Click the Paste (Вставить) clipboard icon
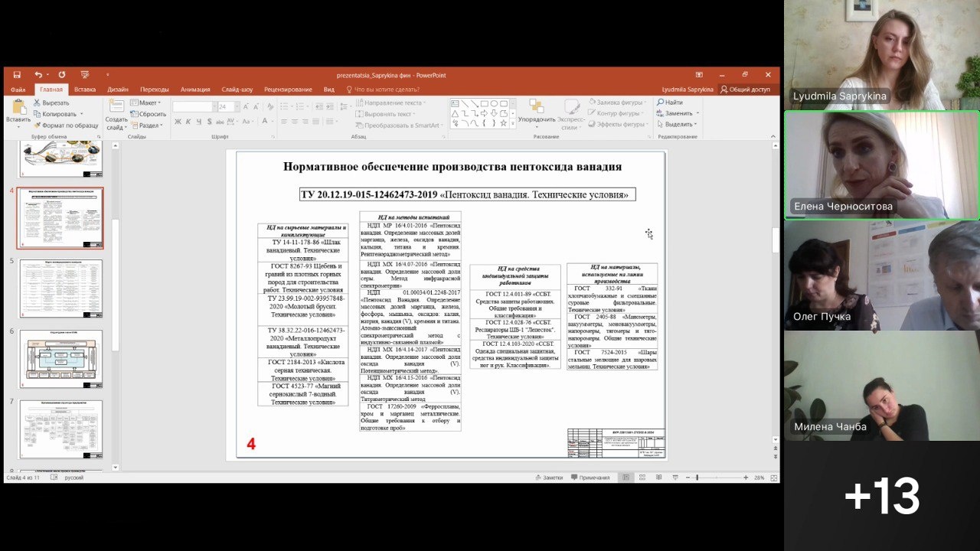The height and width of the screenshot is (551, 980). coord(18,108)
